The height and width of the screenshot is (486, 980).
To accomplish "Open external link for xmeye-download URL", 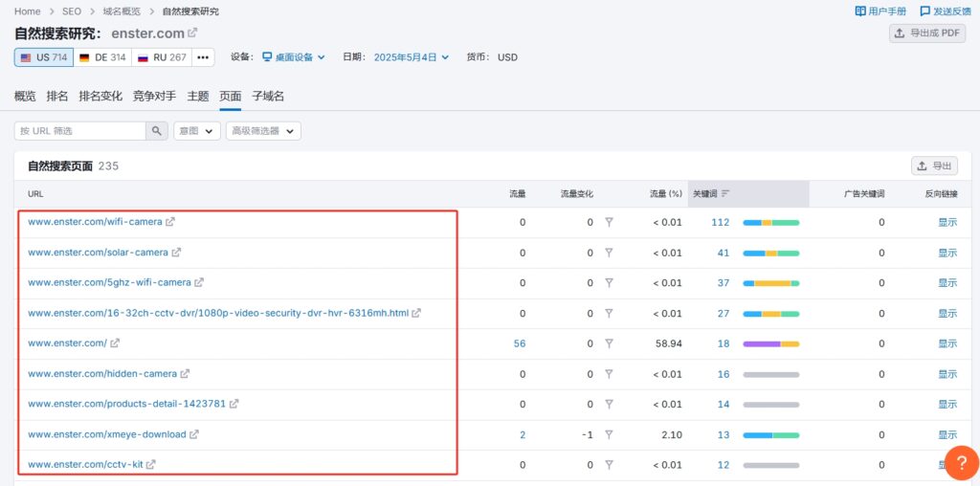I will point(194,434).
